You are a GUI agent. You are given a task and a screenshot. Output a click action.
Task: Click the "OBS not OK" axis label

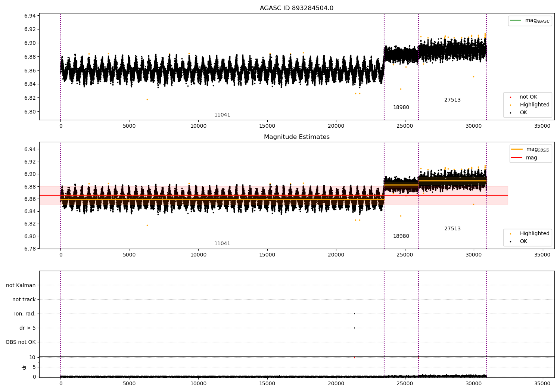pyautogui.click(x=21, y=342)
